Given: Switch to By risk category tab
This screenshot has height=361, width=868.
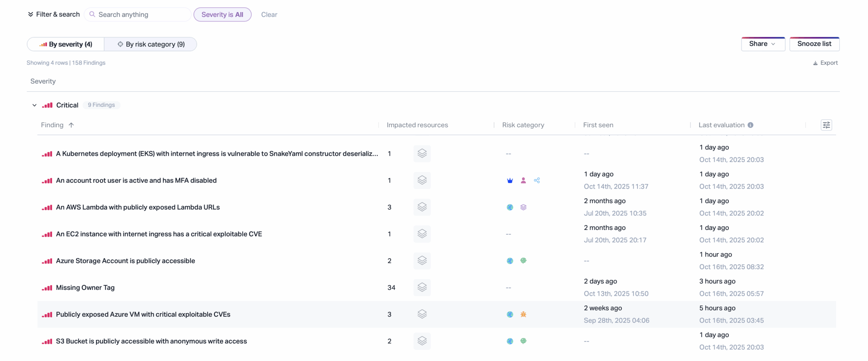Looking at the screenshot, I should point(151,44).
